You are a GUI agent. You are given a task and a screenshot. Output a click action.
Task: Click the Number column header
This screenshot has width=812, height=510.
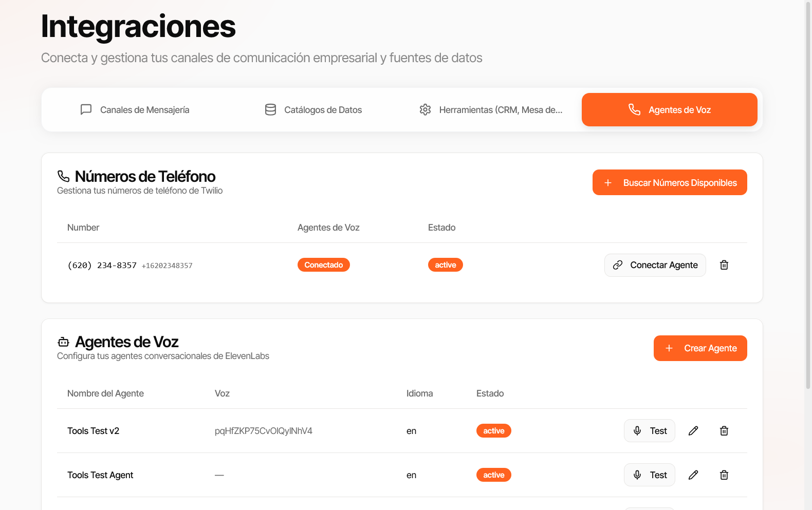tap(83, 228)
